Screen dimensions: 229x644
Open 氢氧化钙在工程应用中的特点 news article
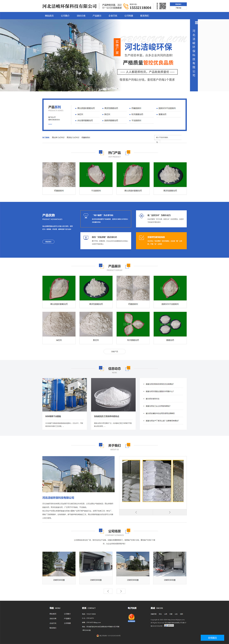107,416
